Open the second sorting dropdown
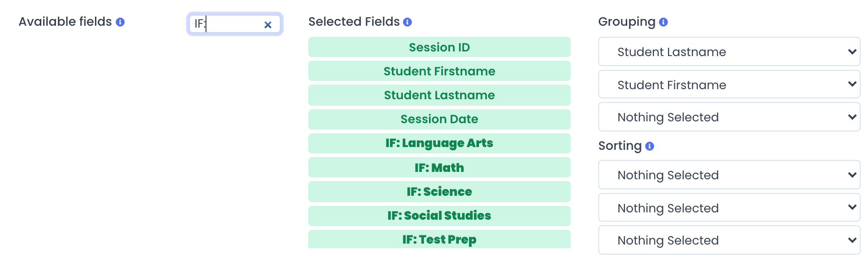The height and width of the screenshot is (262, 868). 729,207
